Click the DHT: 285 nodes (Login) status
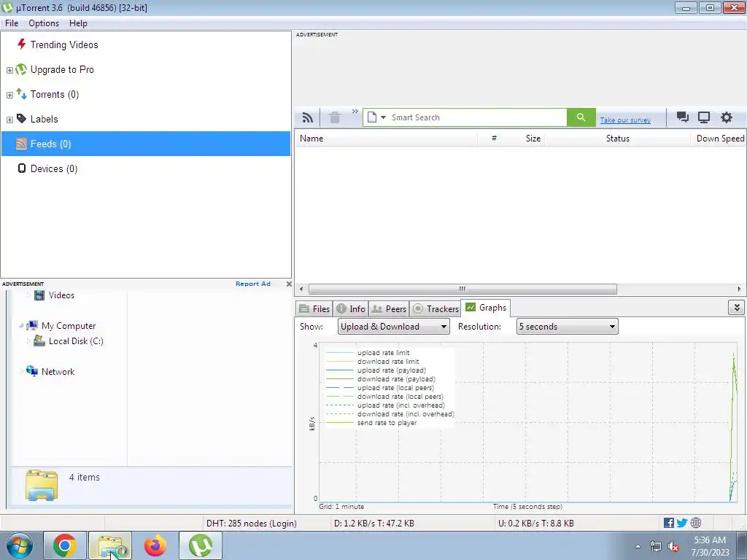This screenshot has height=560, width=747. pyautogui.click(x=251, y=523)
